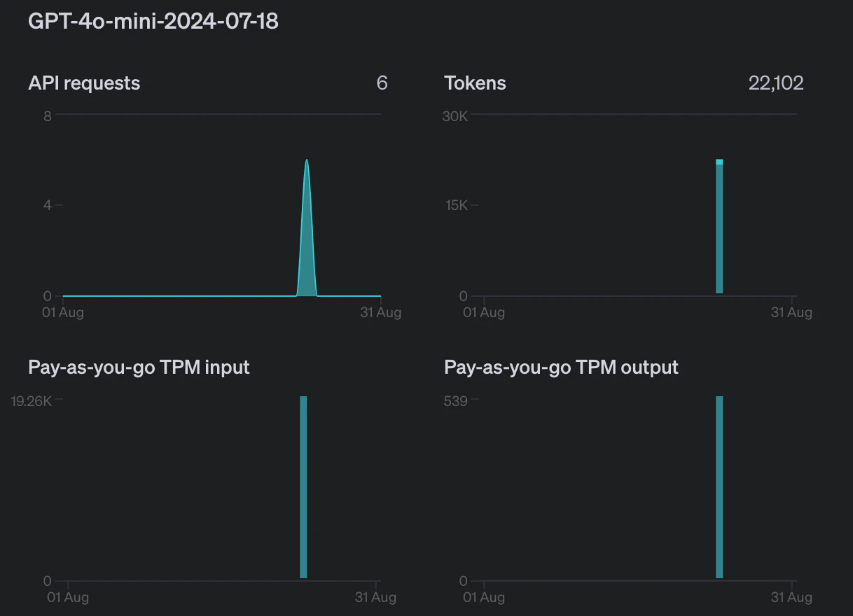Click the 8 axis label on the API requests chart
The image size is (853, 616).
(48, 115)
